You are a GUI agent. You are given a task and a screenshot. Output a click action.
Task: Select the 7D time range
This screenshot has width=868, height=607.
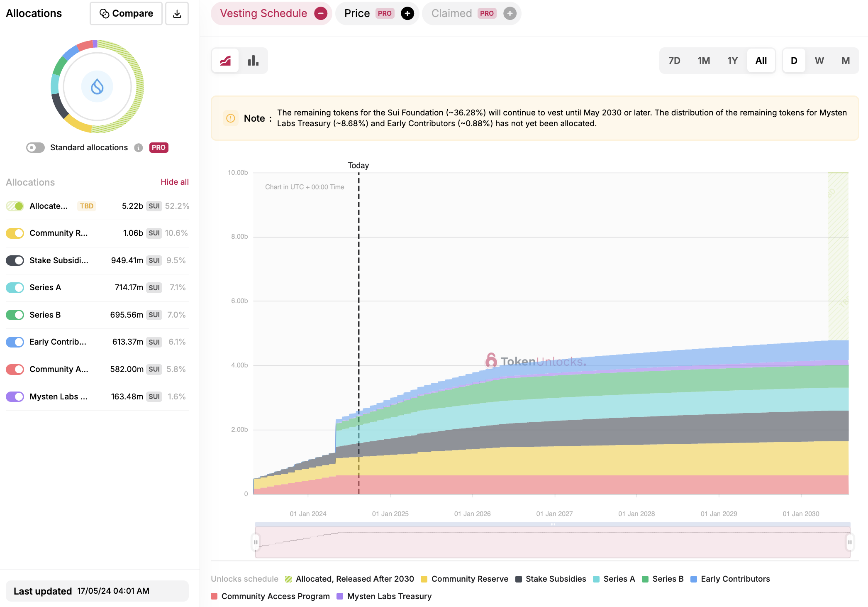pyautogui.click(x=674, y=61)
